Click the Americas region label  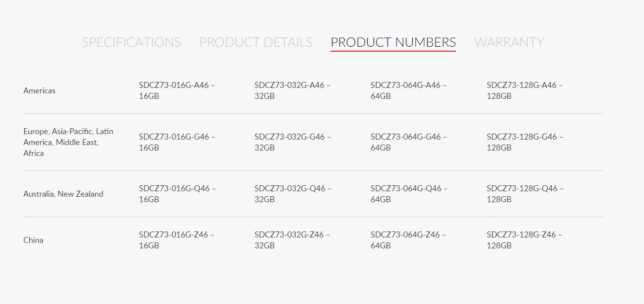[40, 91]
